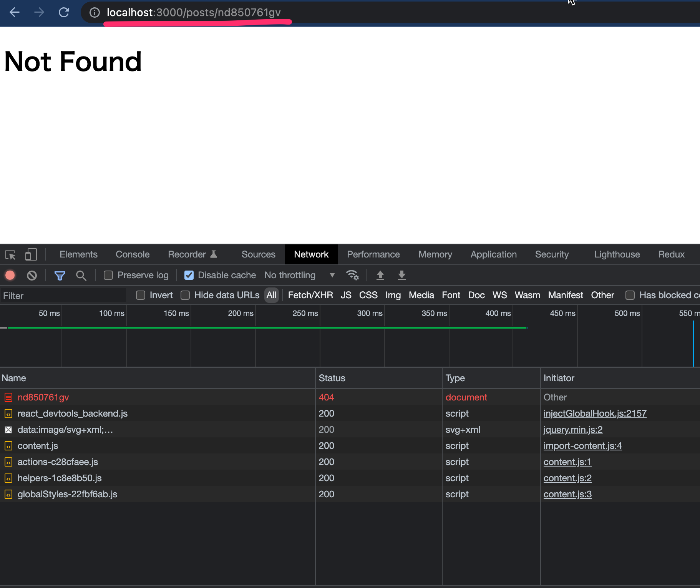This screenshot has height=588, width=700.
Task: Enable the Has blocked cookies filter
Action: tap(630, 295)
